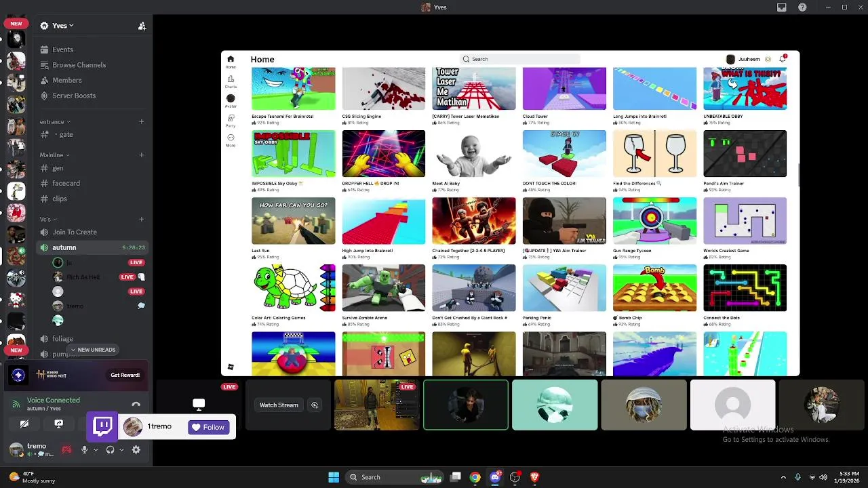Open the Juuheem profile in Roblox

click(x=744, y=59)
